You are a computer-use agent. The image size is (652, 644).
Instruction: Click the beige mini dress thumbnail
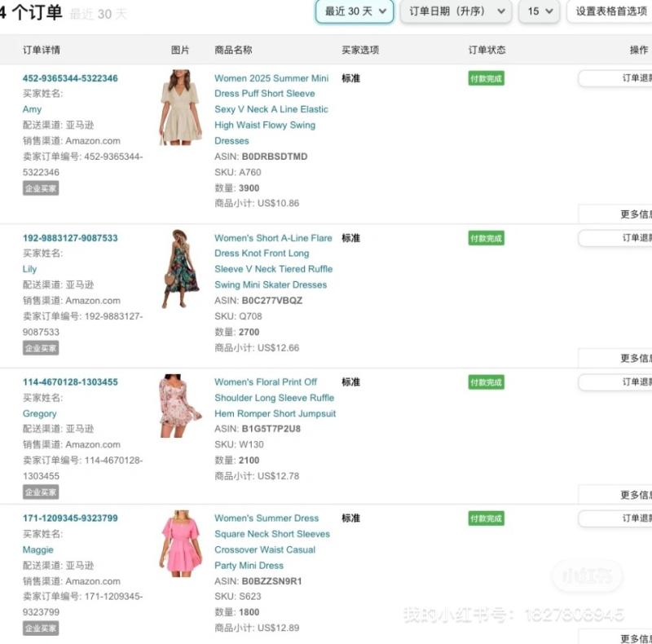(180, 108)
